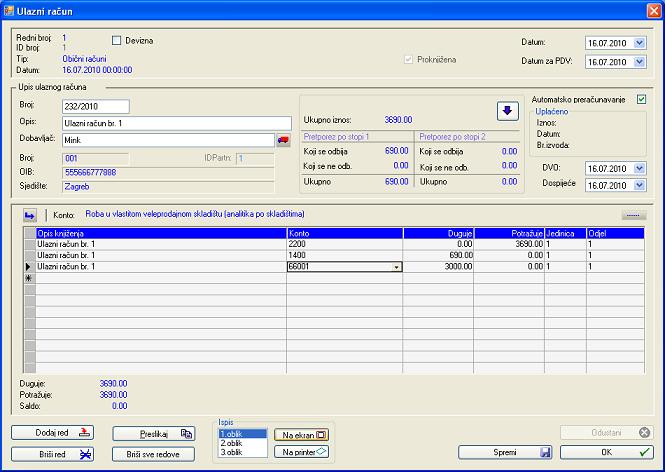Toggle the Proknjižena checkbox
665x472 pixels.
coord(408,60)
